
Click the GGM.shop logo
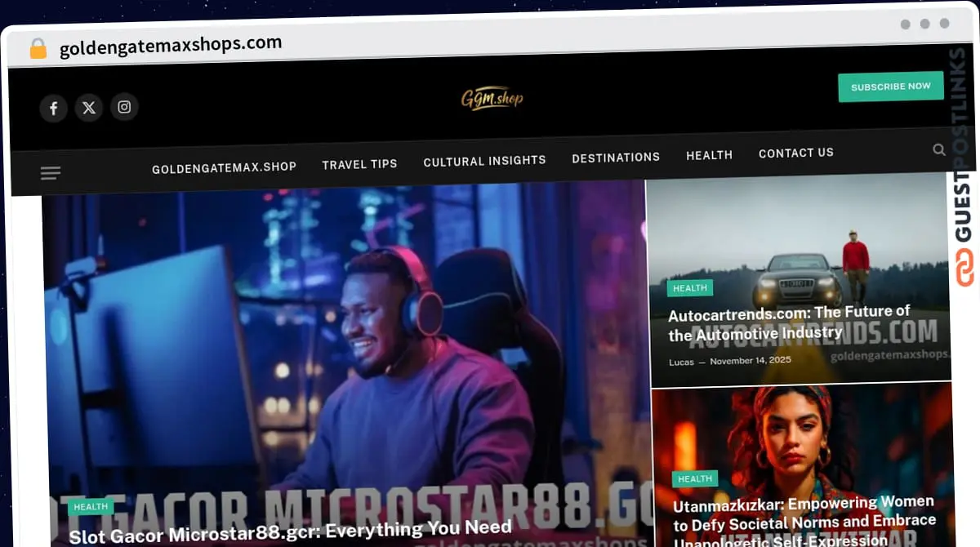pyautogui.click(x=492, y=99)
